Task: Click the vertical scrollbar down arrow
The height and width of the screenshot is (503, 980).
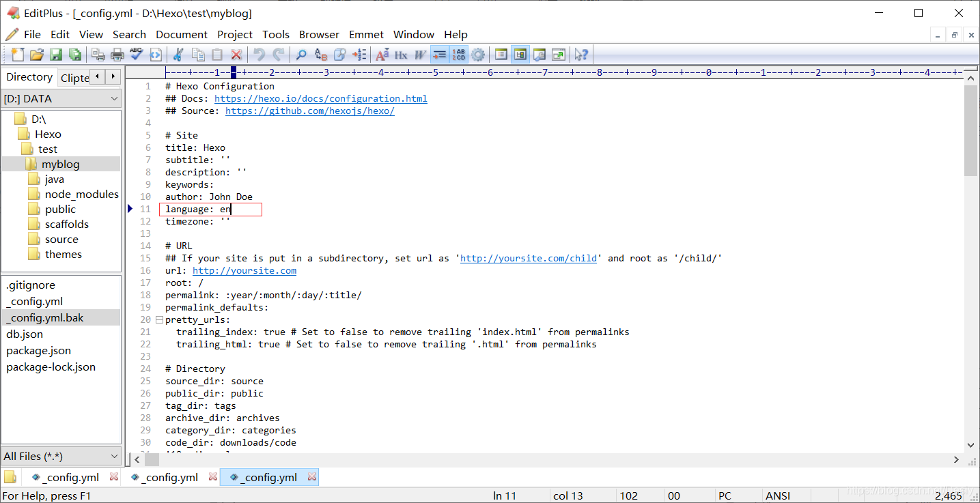Action: pos(970,444)
